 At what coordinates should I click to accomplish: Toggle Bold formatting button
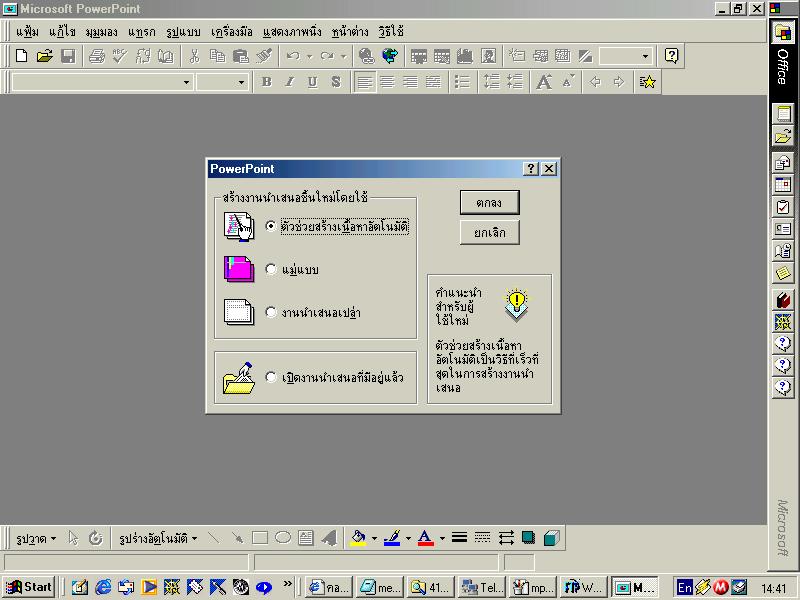pyautogui.click(x=266, y=82)
